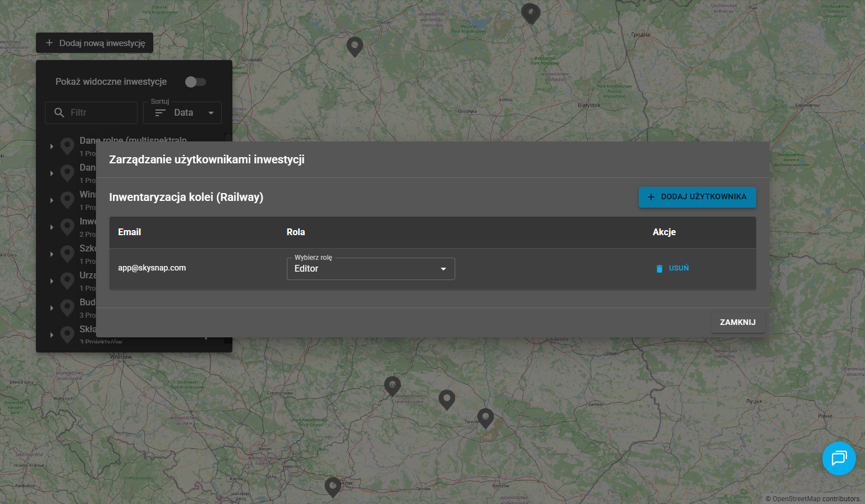Close the dialog with Zamknij

pos(738,322)
